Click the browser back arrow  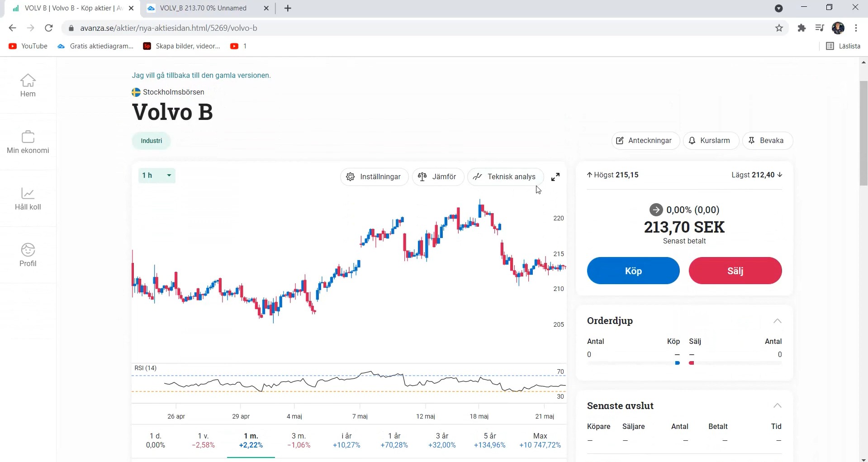[x=12, y=28]
